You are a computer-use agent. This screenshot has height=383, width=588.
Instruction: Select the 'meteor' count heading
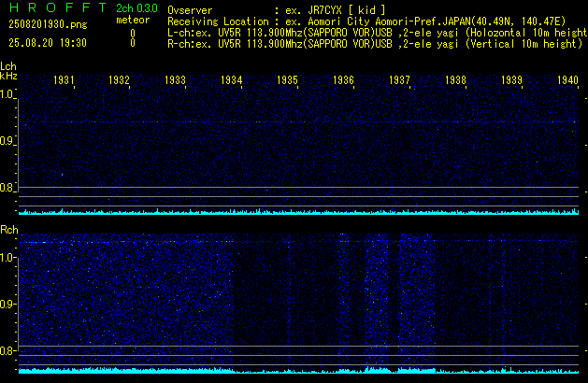click(133, 20)
